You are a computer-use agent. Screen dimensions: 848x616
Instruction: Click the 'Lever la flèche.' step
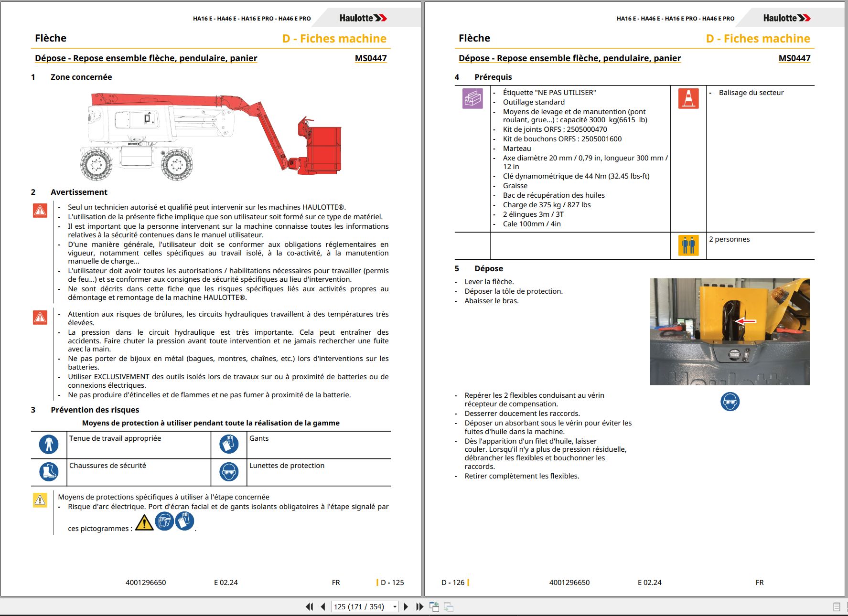pyautogui.click(x=489, y=282)
